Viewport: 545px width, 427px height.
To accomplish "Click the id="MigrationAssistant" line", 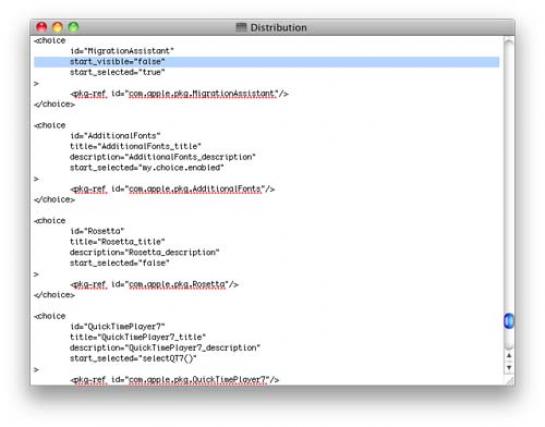I will click(122, 51).
